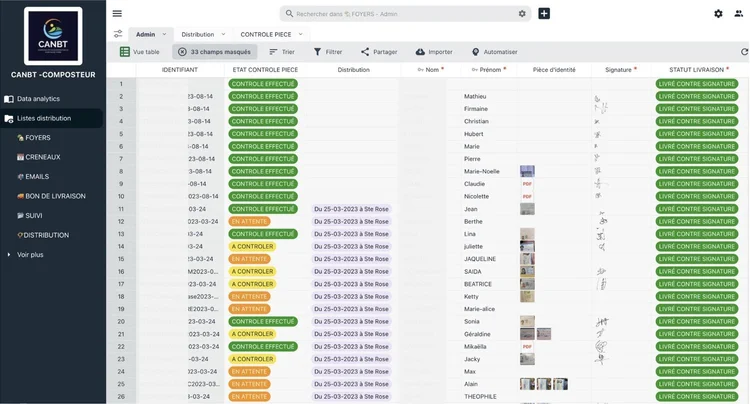
Task: Click the refresh icon in toolbar
Action: pos(744,52)
